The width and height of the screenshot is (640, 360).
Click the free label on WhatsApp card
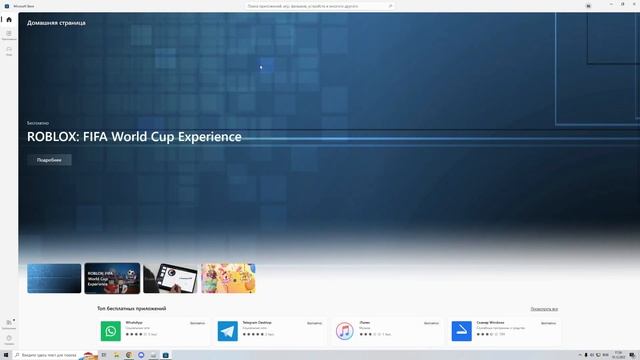point(198,323)
